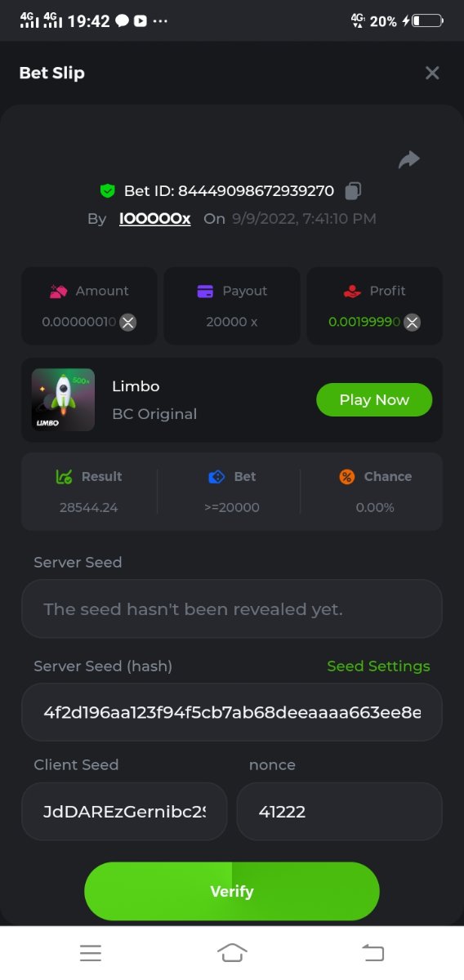Tap the Result chart icon
Viewport: 464px width, 980px height.
coord(64,477)
